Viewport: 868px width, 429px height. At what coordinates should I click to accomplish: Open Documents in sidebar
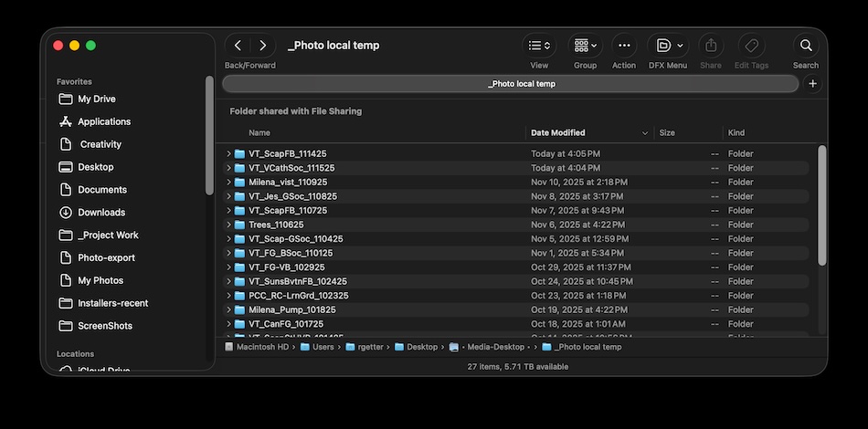pyautogui.click(x=102, y=190)
